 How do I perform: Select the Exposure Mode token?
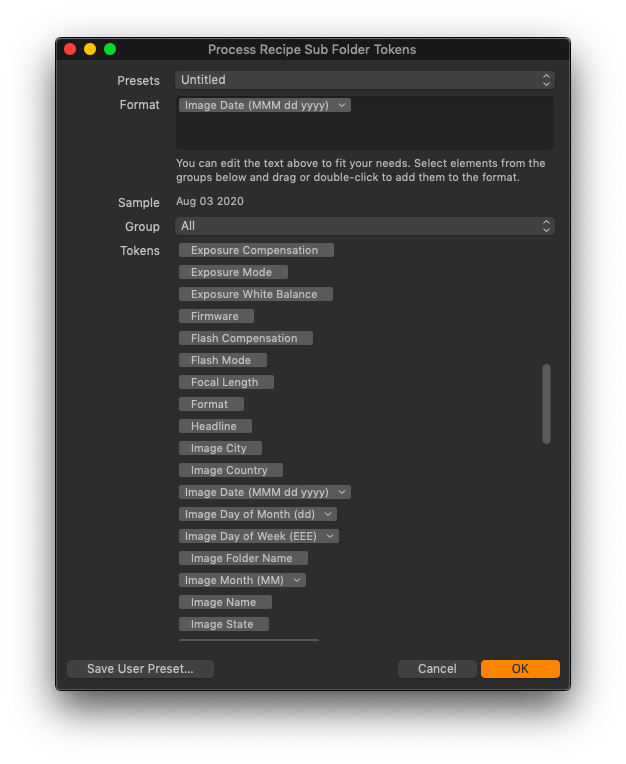(x=233, y=272)
